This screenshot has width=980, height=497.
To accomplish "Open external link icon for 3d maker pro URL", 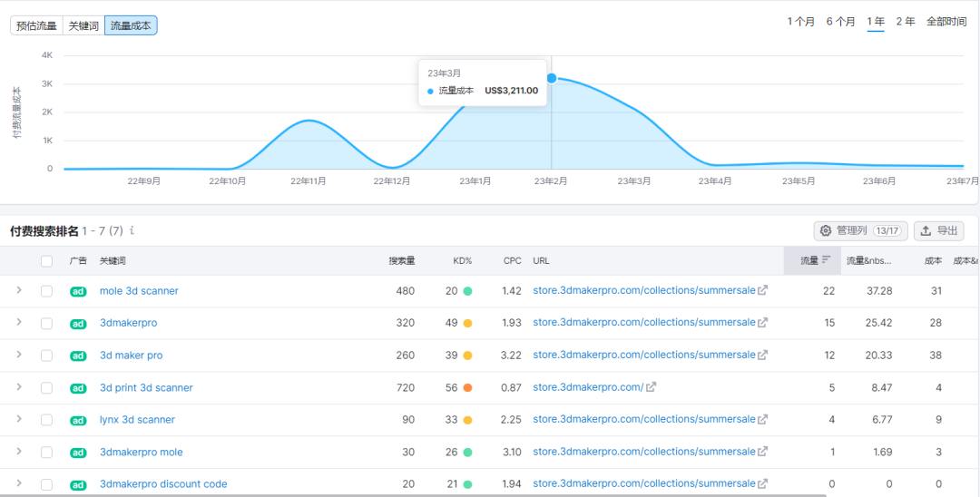I will [763, 356].
